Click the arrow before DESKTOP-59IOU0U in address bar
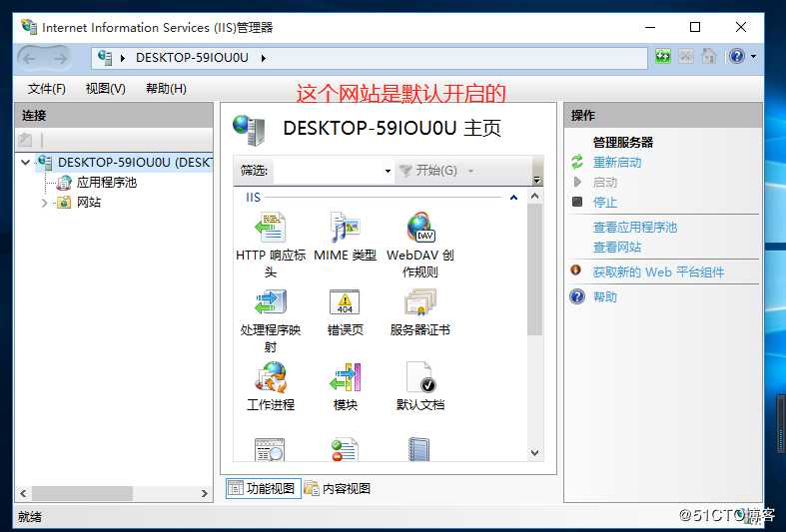This screenshot has width=786, height=532. 123,58
